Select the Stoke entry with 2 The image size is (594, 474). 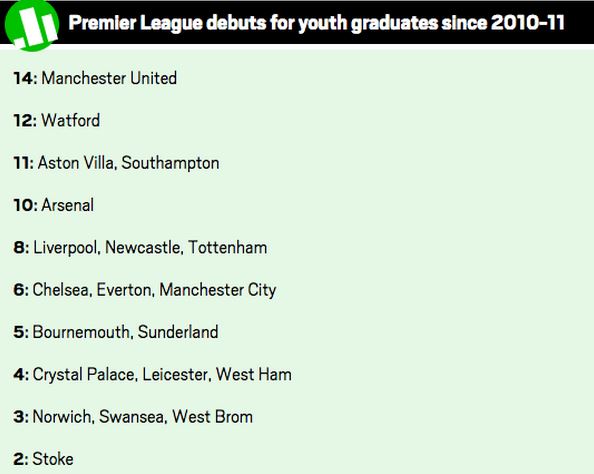[43, 459]
